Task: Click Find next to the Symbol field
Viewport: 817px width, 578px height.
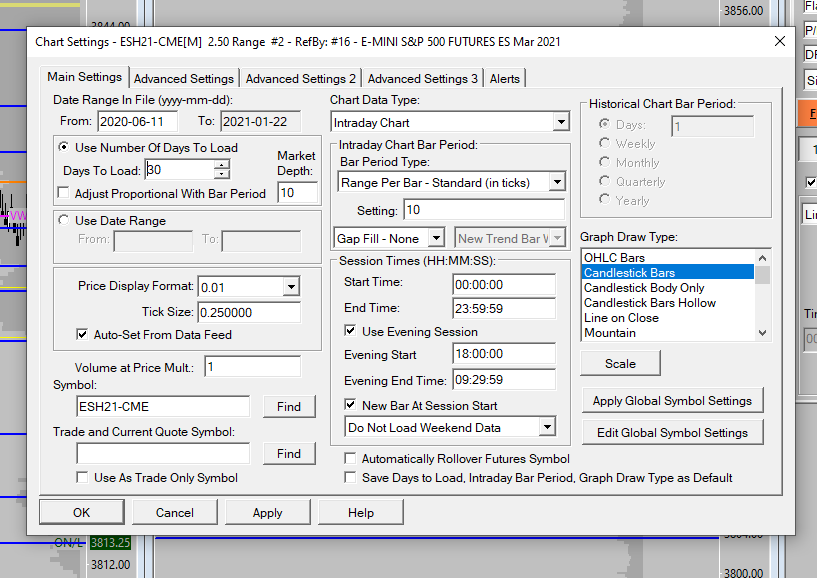Action: (289, 407)
